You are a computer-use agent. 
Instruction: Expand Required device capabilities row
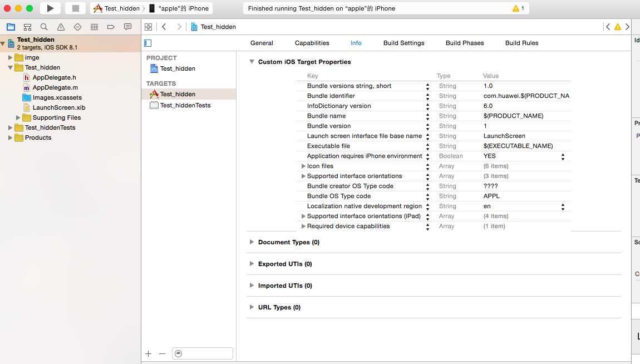point(303,226)
